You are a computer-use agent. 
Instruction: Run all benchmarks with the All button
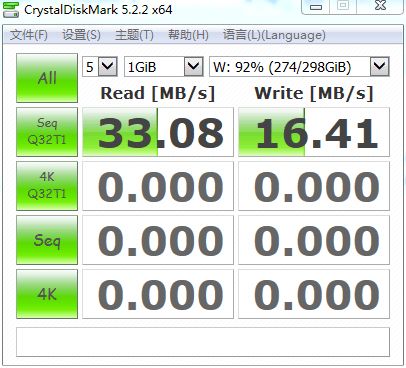47,78
